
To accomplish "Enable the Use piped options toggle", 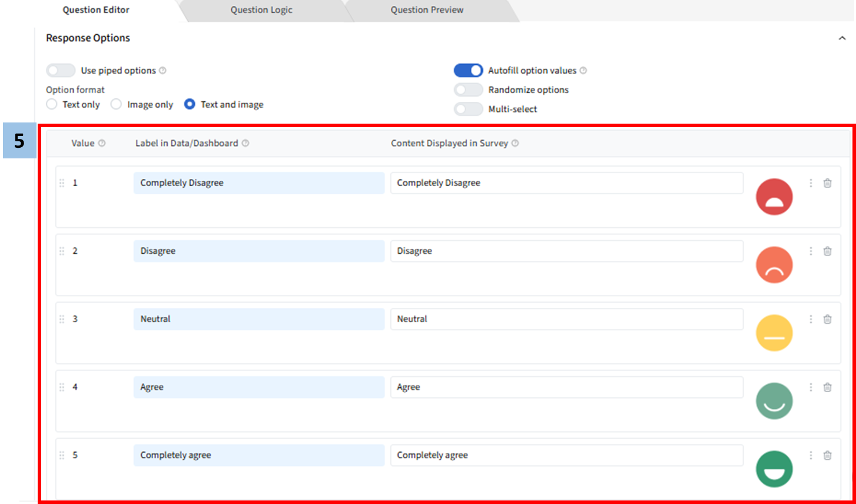I will coord(61,71).
